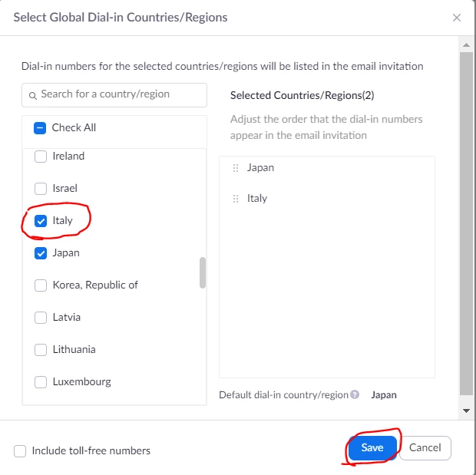Image resolution: width=476 pixels, height=475 pixels.
Task: Click the search magnifier icon
Action: pyautogui.click(x=33, y=96)
